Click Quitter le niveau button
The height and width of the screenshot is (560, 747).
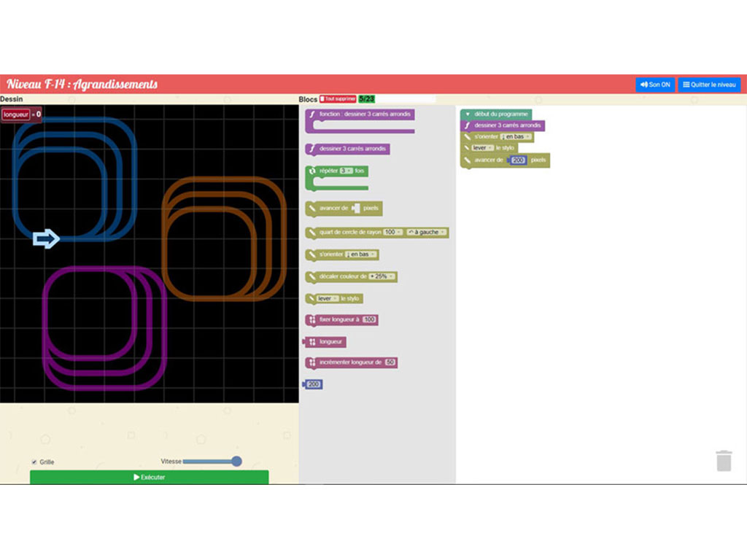709,85
